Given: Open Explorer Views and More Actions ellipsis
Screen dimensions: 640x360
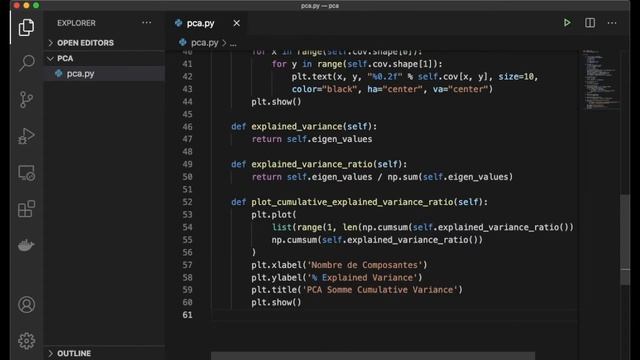Looking at the screenshot, I should (x=147, y=23).
